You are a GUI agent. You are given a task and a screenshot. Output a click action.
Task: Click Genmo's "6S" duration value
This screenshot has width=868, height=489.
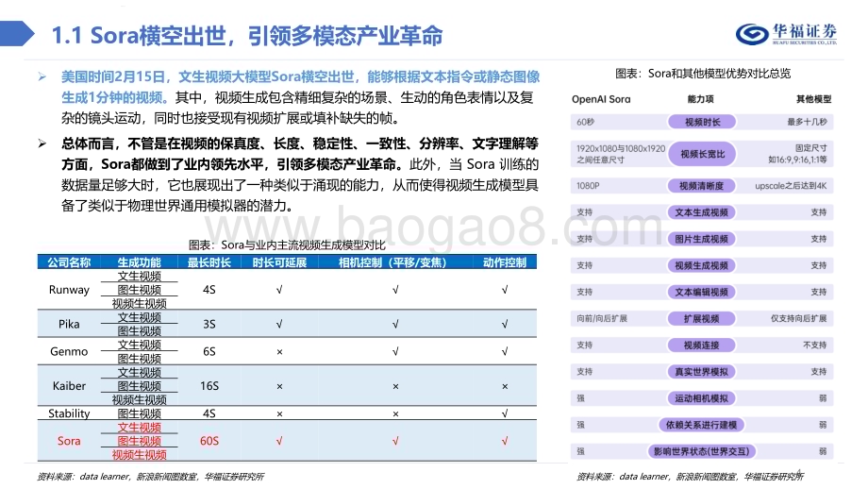click(209, 352)
